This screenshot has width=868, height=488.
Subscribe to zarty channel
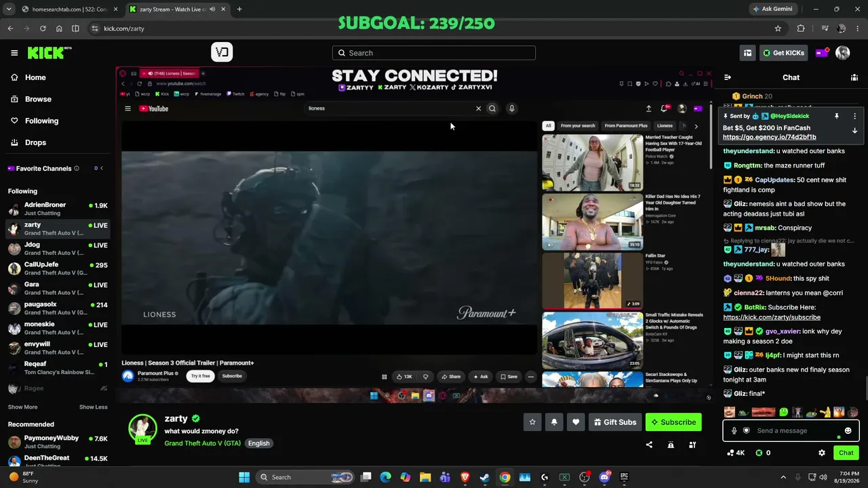pos(673,422)
